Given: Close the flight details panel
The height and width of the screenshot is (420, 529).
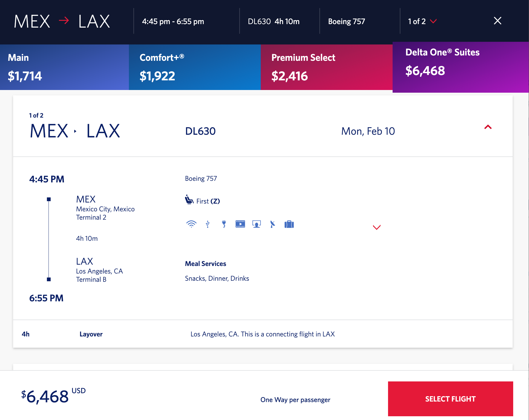Looking at the screenshot, I should click(x=497, y=21).
